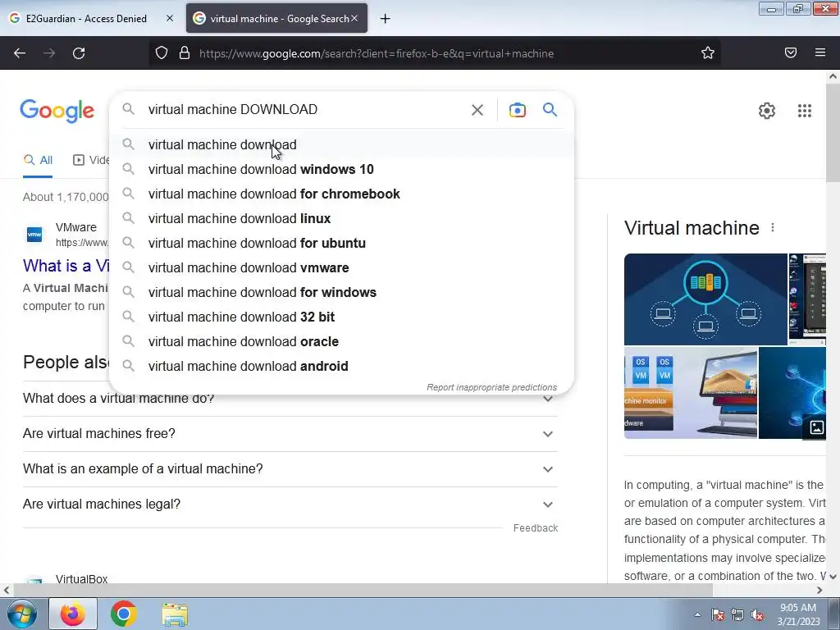Open the VMware site name
The width and height of the screenshot is (840, 630).
point(76,227)
